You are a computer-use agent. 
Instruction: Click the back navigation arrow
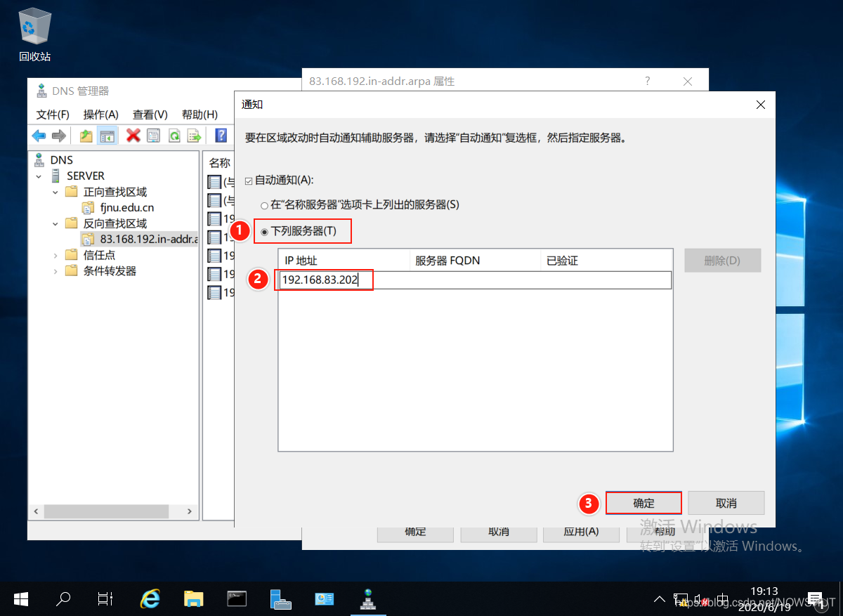39,136
